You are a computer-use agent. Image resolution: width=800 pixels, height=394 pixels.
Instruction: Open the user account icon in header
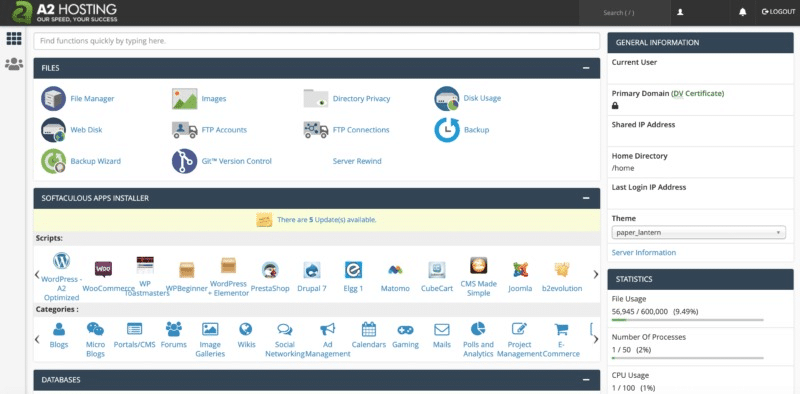(680, 12)
